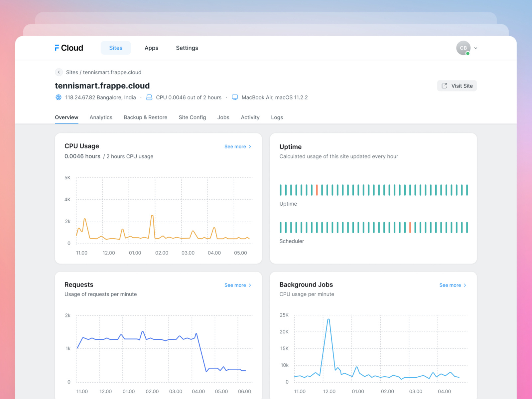Click the CB user avatar
The image size is (532, 399).
[463, 48]
